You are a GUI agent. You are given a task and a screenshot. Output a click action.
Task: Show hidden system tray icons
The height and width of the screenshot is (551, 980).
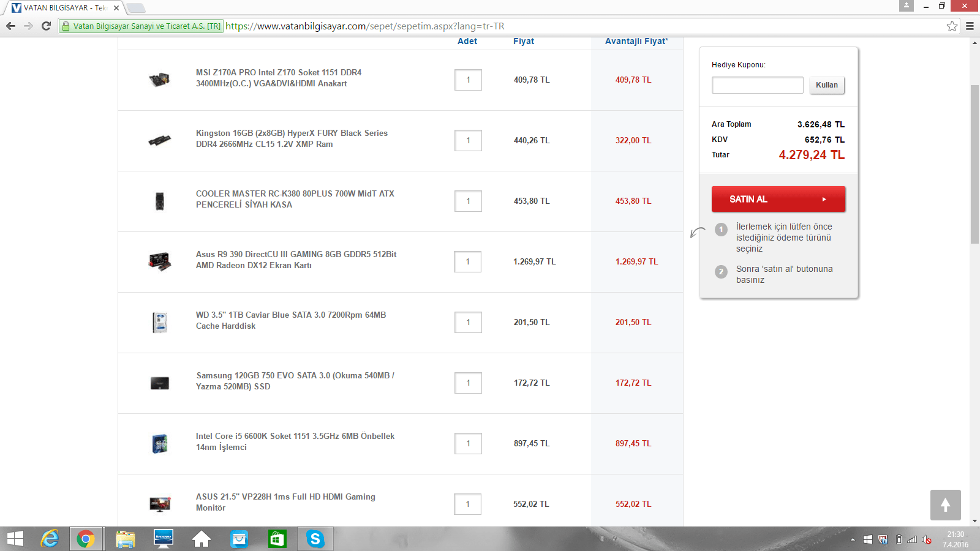click(x=853, y=539)
